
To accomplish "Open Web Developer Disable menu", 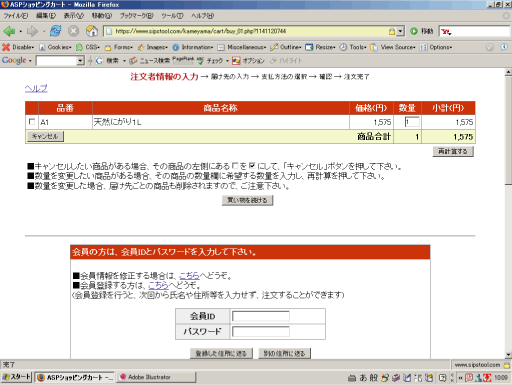I will click(x=18, y=47).
